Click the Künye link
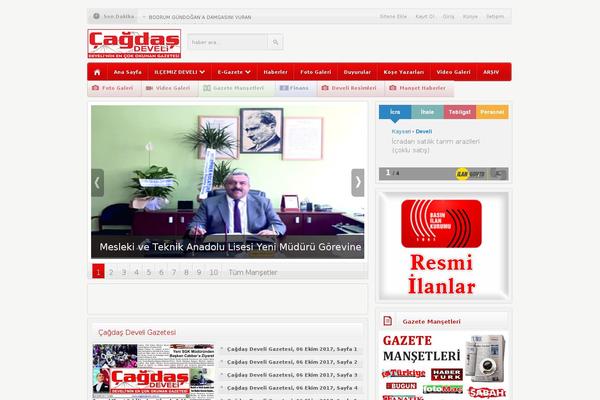Image resolution: width=600 pixels, height=400 pixels. click(x=470, y=16)
